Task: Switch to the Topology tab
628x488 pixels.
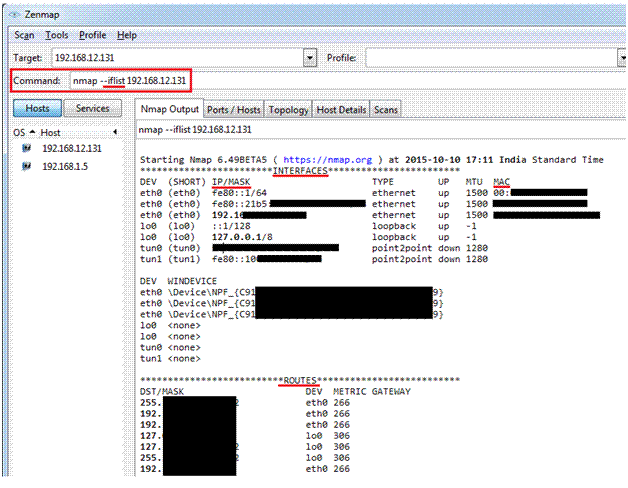Action: 288,109
